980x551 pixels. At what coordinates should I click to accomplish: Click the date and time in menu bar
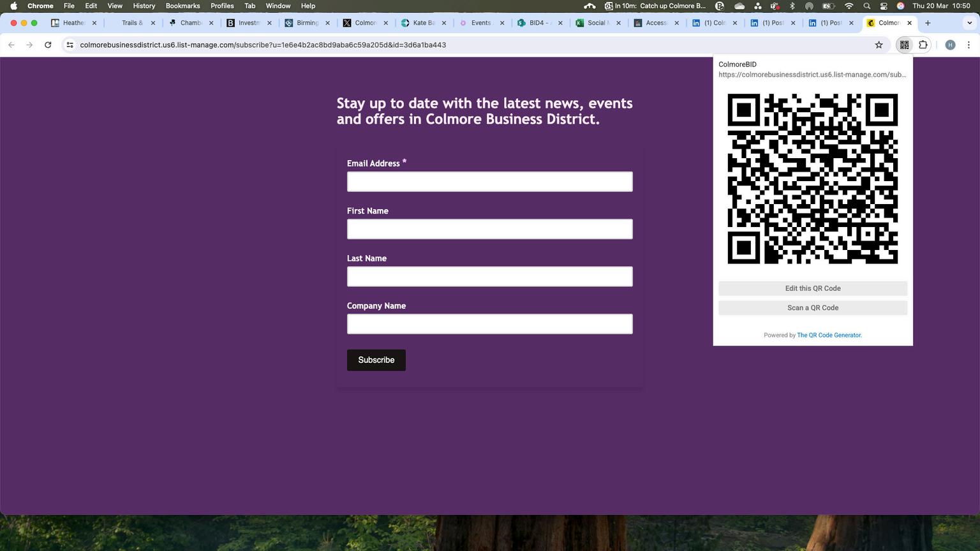(941, 6)
